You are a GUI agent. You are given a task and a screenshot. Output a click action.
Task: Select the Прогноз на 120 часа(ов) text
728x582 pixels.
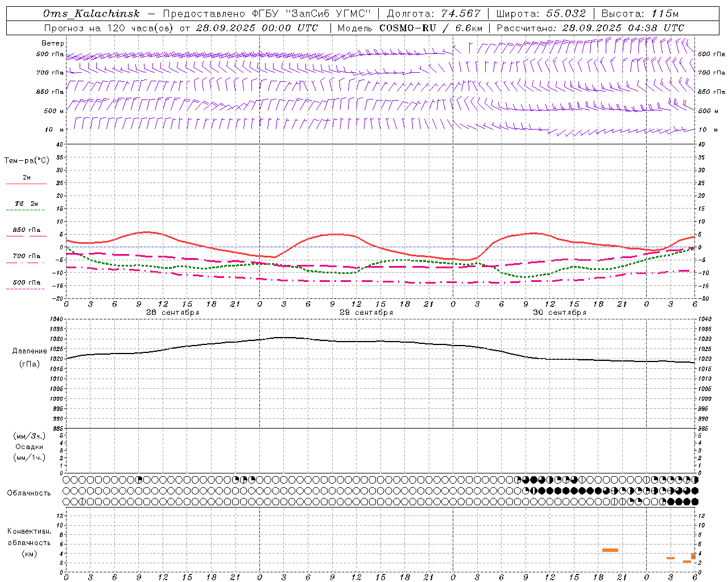110,28
